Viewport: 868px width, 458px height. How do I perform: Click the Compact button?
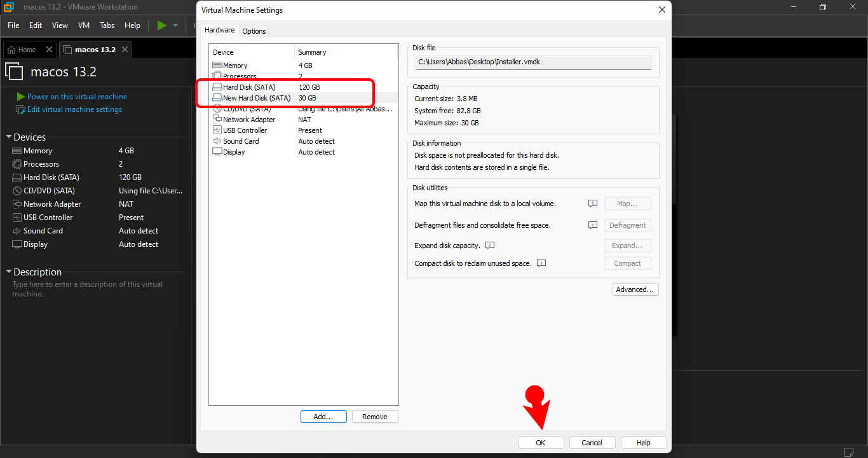point(628,263)
